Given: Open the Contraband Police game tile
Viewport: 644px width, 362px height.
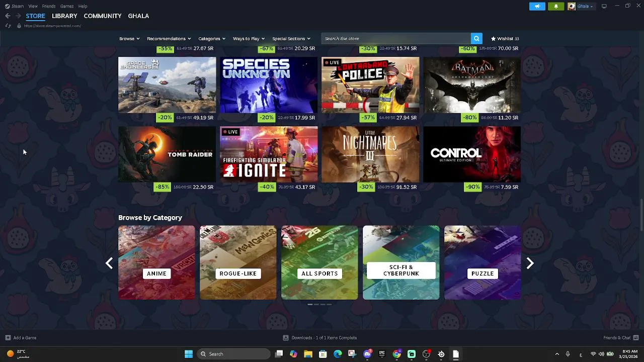Looking at the screenshot, I should pos(370,85).
